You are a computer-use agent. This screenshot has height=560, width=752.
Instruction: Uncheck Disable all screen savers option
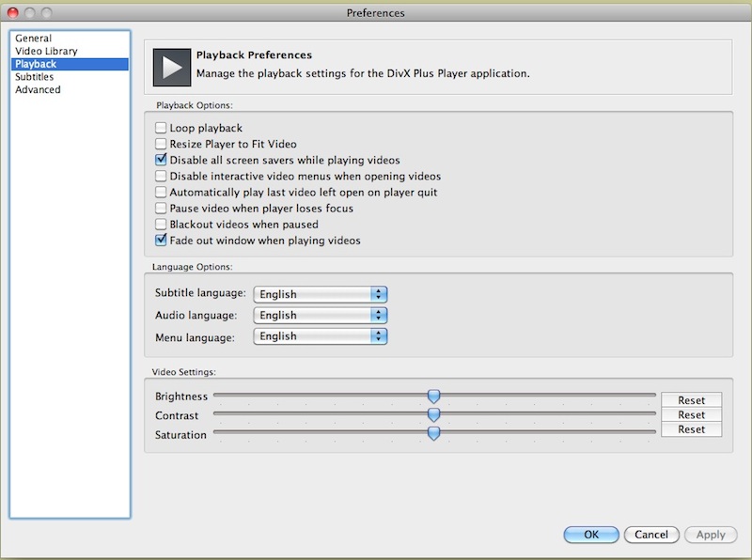(162, 160)
